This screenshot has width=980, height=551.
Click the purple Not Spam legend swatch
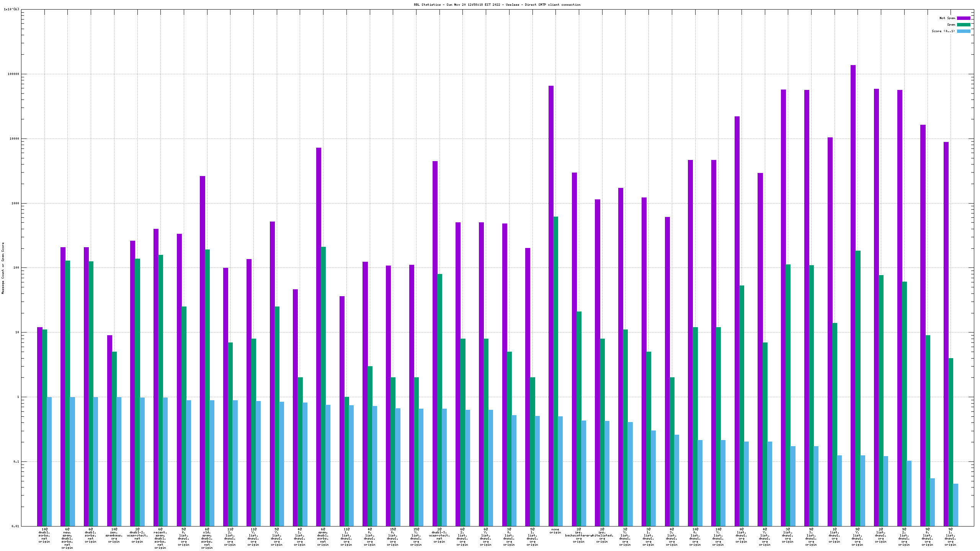tap(963, 18)
